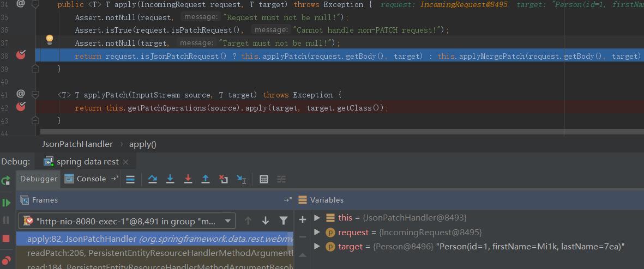Run to Cursor using toolbar icon
Viewport: 644px width, 269px height.
pos(242,179)
